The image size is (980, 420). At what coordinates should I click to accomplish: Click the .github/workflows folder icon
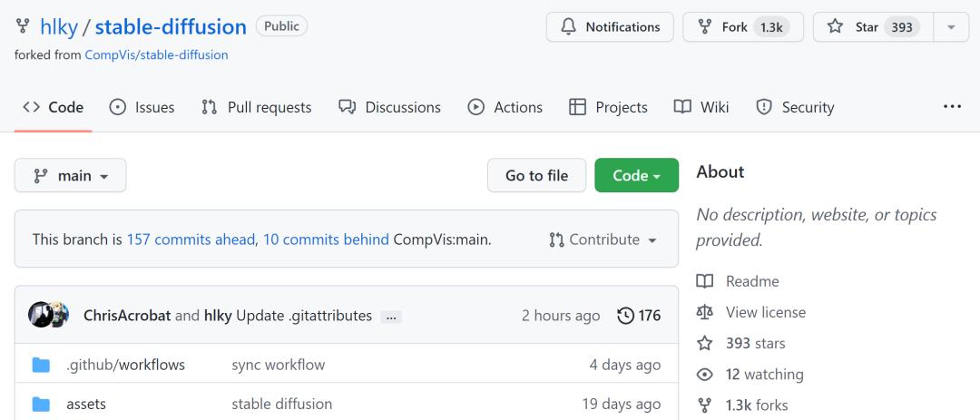(41, 365)
